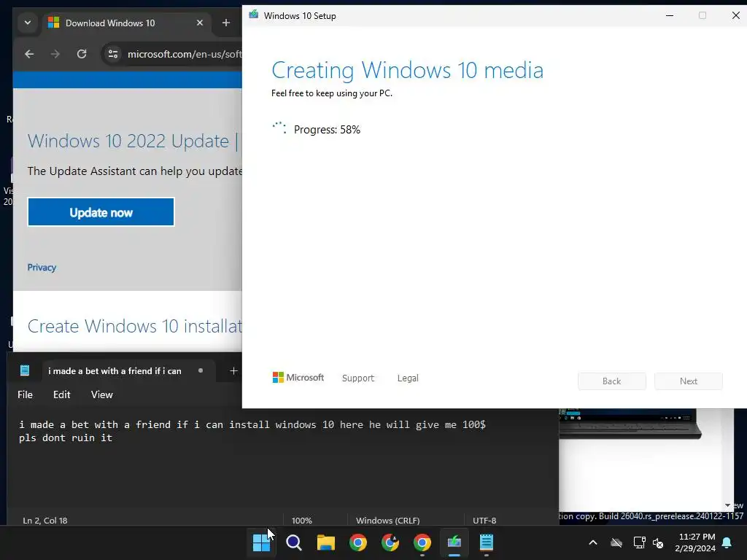Click Windows 10 Setup title icon
747x560 pixels.
[254, 15]
